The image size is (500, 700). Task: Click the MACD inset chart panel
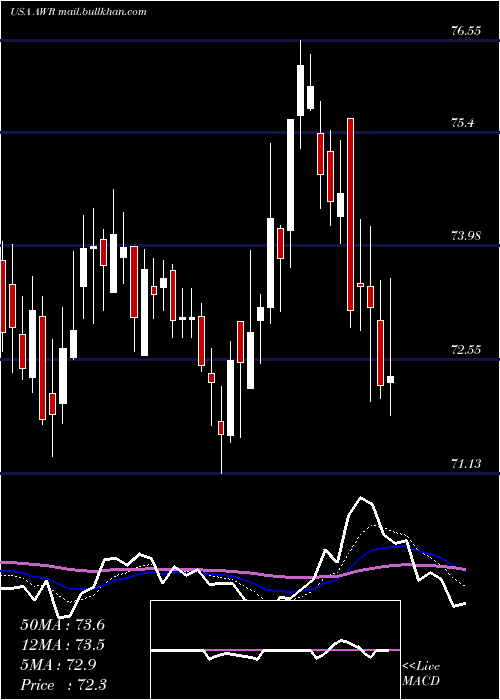(x=275, y=650)
